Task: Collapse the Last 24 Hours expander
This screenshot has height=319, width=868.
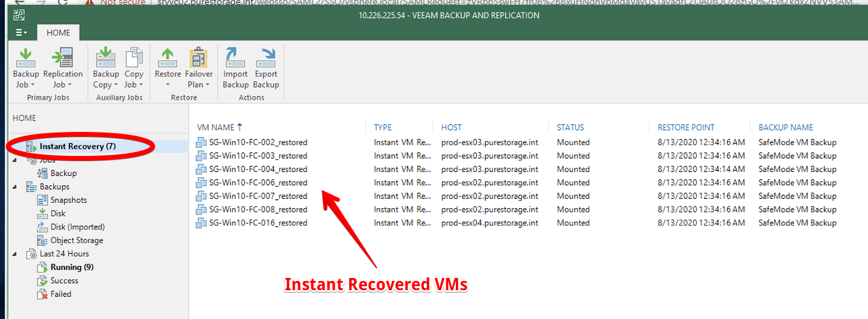Action: pos(15,254)
